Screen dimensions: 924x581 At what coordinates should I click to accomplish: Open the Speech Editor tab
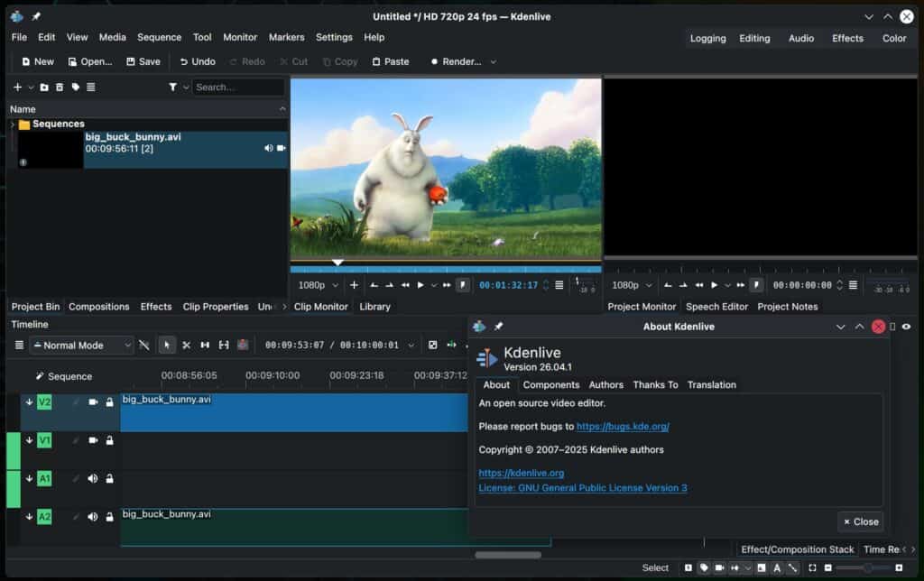[x=716, y=307]
